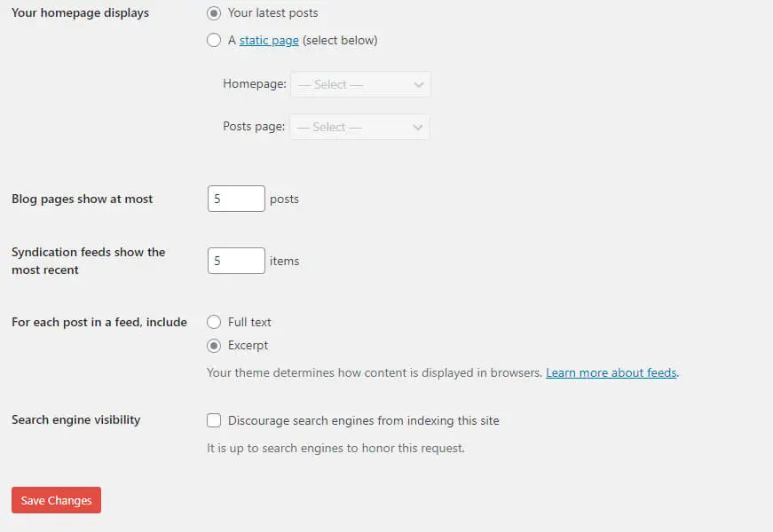This screenshot has width=773, height=532.
Task: Focus the blog pages posts number field
Action: [236, 199]
